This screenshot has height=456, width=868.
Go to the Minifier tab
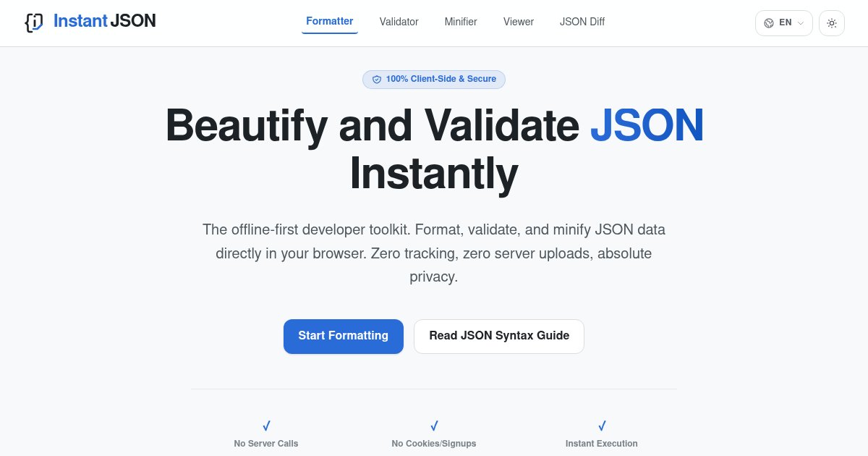(x=461, y=22)
